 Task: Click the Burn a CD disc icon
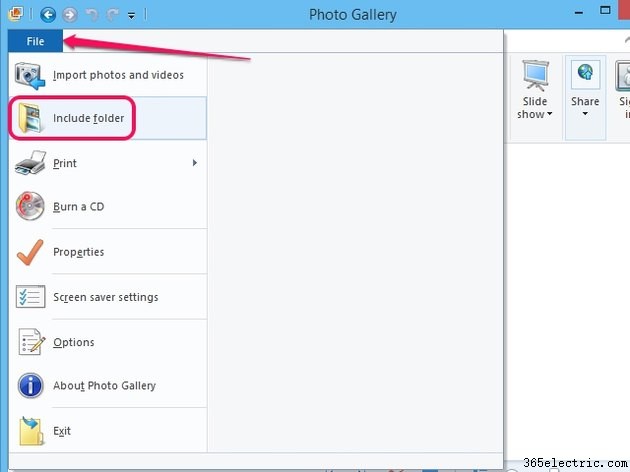30,206
